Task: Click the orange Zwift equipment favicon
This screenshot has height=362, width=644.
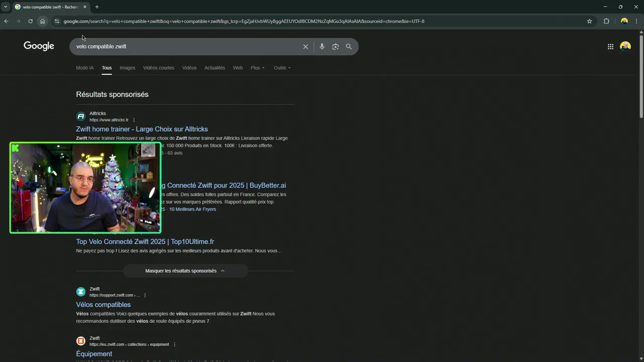Action: click(80, 341)
